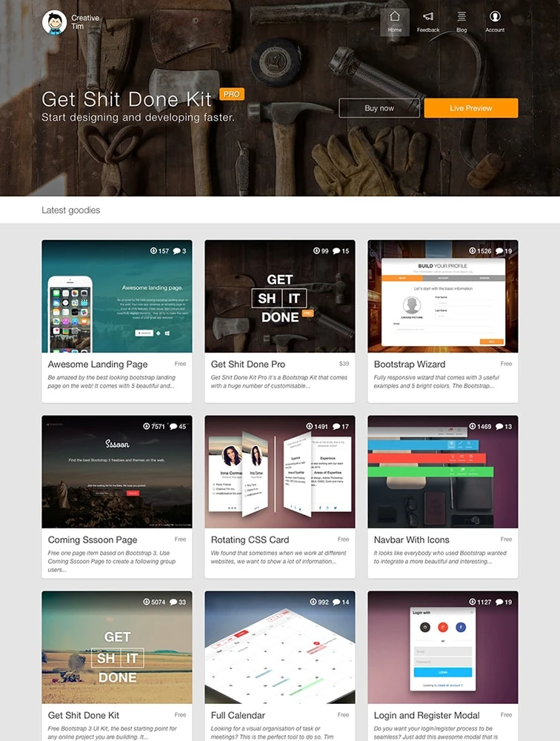This screenshot has height=741, width=560.
Task: Click download count 157 on Awesome Landing Page
Action: 159,251
